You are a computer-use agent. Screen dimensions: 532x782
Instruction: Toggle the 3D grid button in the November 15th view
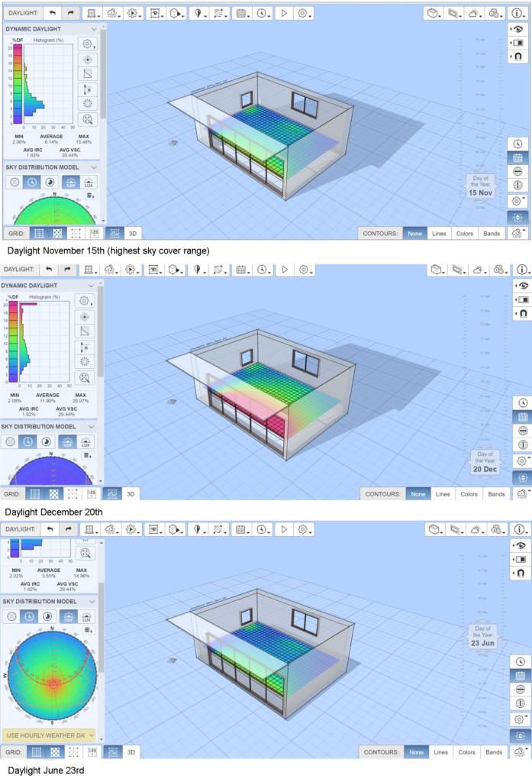coord(133,233)
